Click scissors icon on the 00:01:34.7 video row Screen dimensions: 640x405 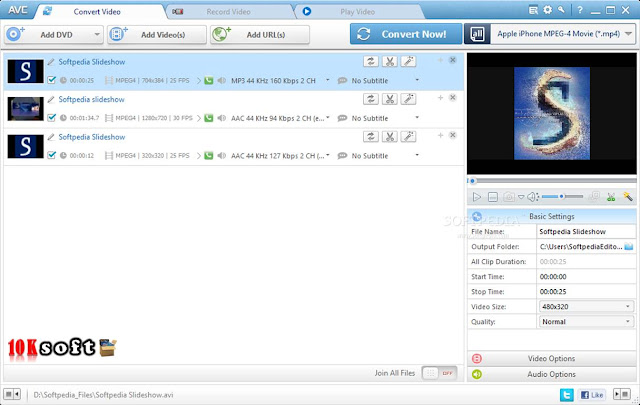(x=389, y=99)
